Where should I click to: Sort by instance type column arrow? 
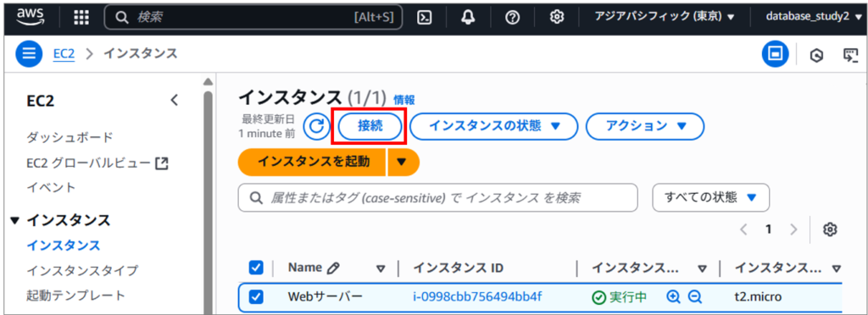pos(836,268)
